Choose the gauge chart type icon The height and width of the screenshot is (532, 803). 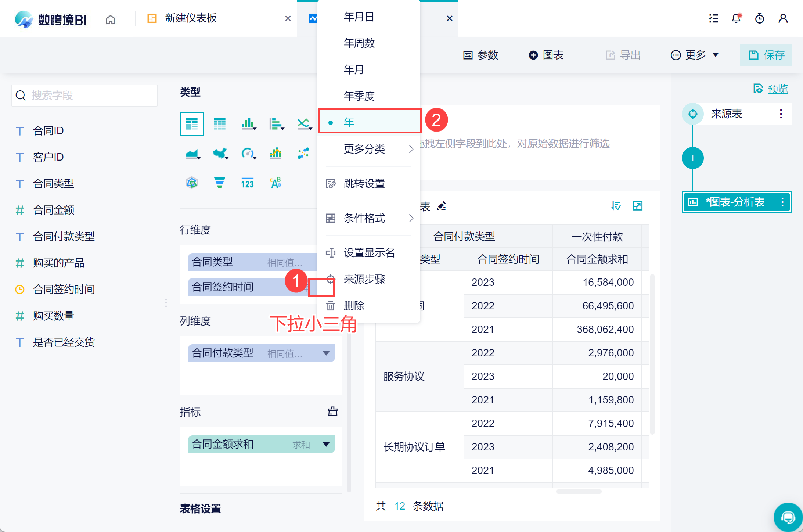[247, 153]
